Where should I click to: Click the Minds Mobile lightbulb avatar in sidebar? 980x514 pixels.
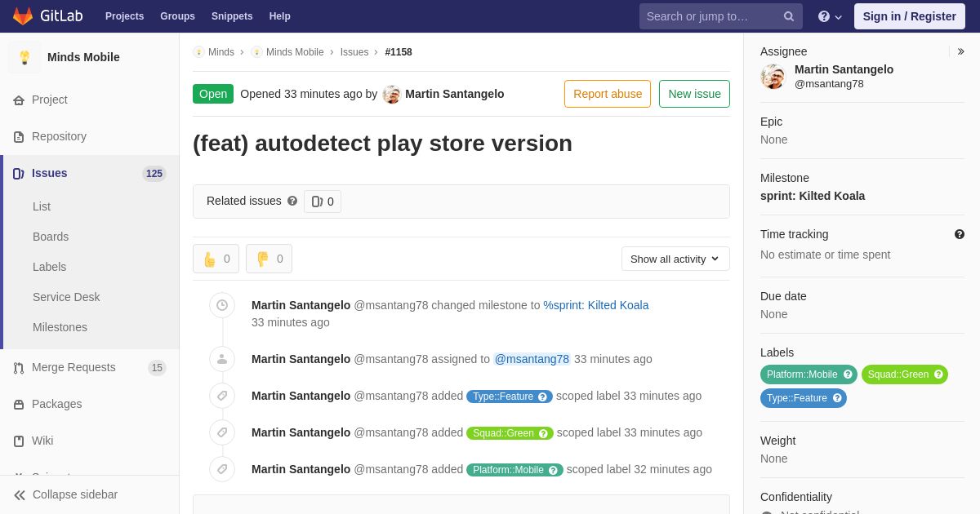[x=24, y=57]
